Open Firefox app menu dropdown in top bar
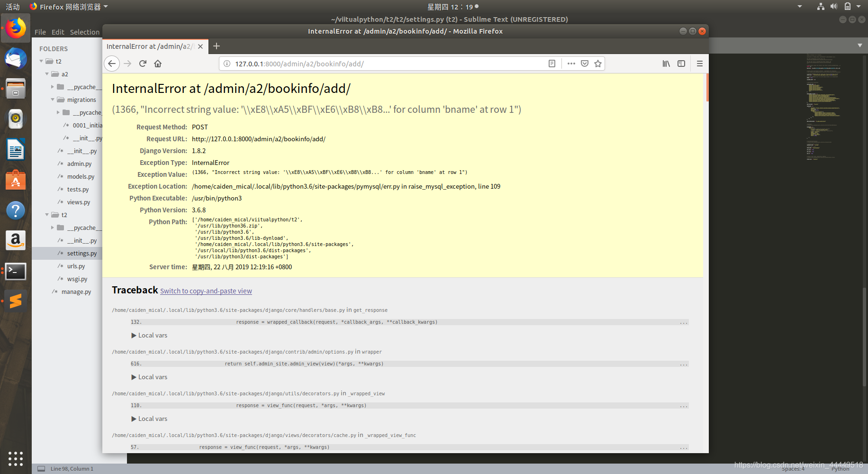868x474 pixels. pos(69,7)
